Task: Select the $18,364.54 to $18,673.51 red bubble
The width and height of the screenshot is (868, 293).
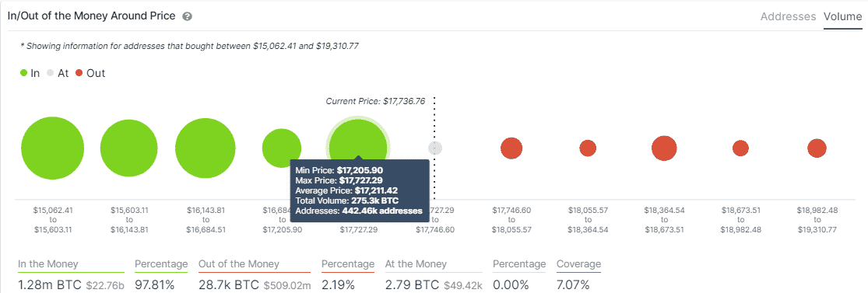Action: point(664,148)
